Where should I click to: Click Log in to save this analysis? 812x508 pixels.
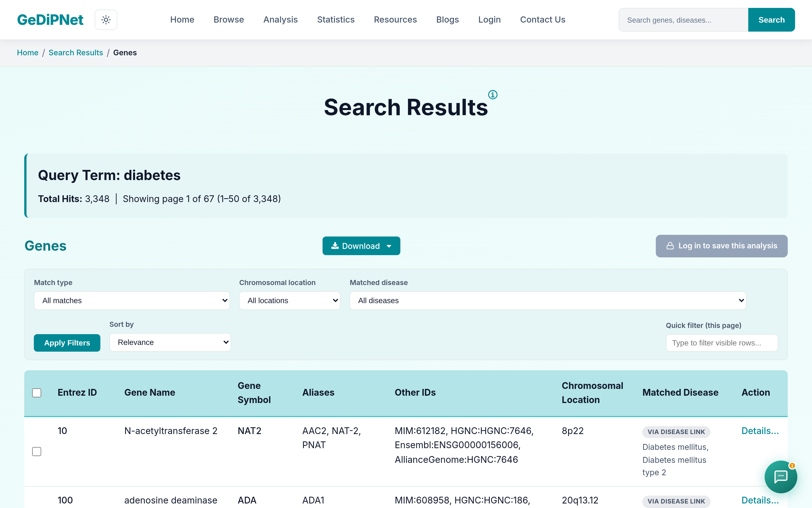tap(721, 246)
